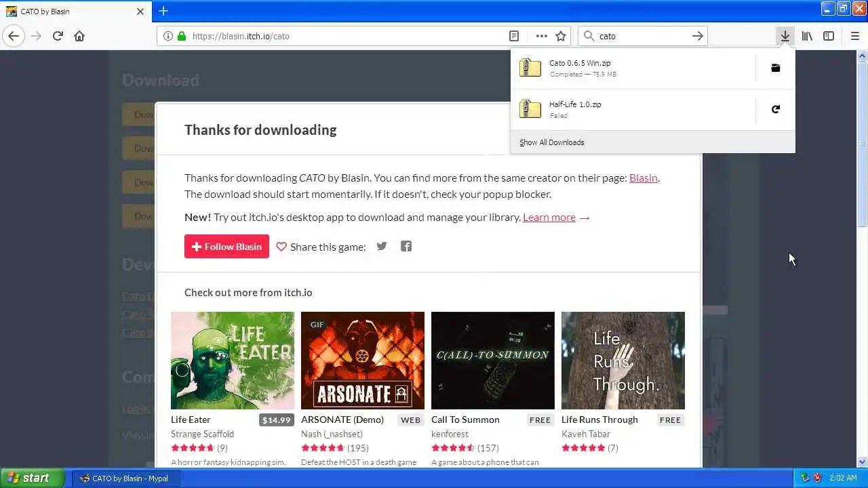Share this game on Facebook
Image resolution: width=868 pixels, height=488 pixels.
[406, 246]
